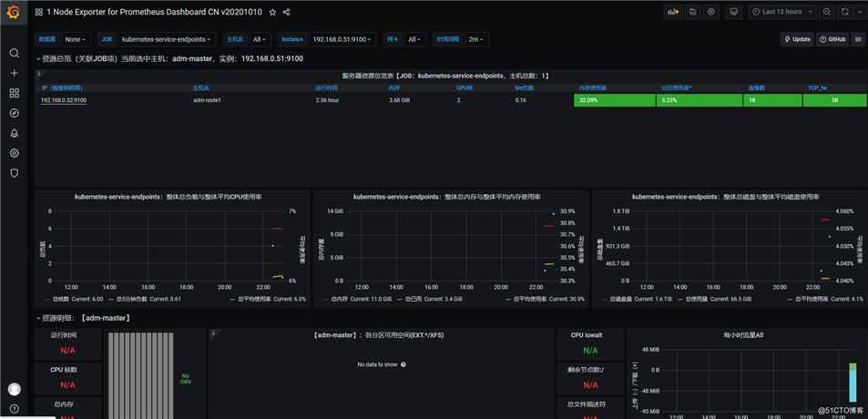Cycle view mode with monitor icon
Image resolution: width=868 pixels, height=419 pixels.
click(x=734, y=12)
